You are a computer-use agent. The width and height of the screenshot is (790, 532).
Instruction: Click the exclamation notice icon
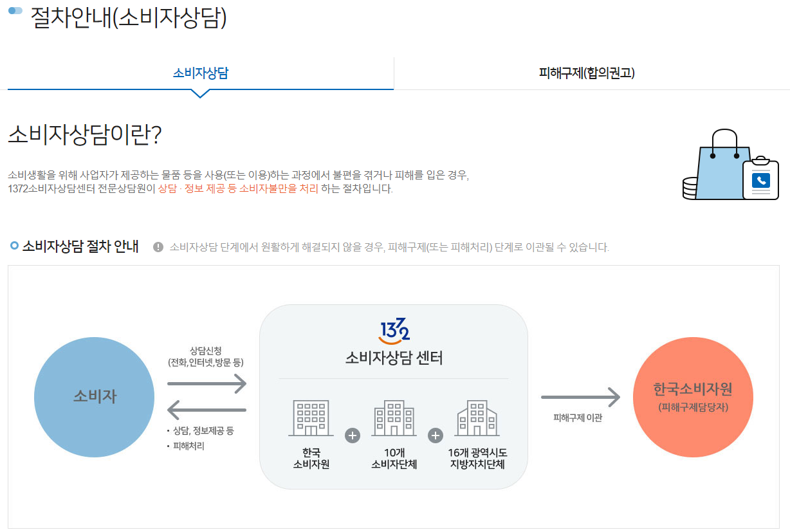pos(158,247)
